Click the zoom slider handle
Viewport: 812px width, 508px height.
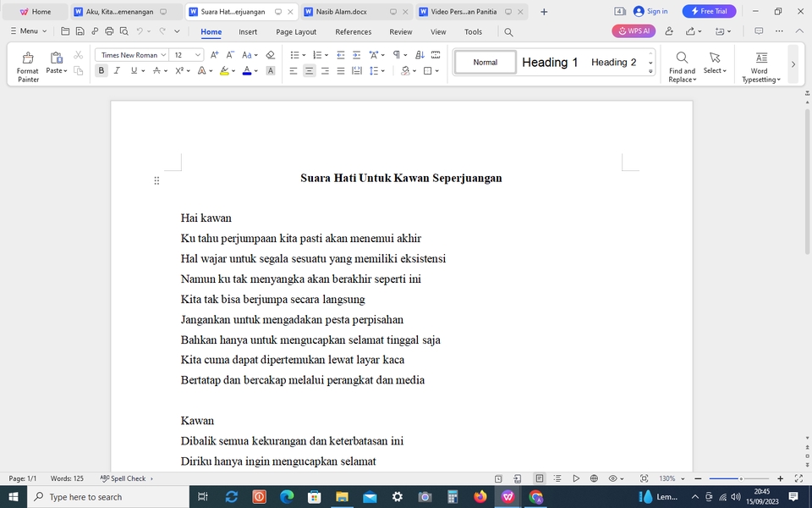click(x=741, y=478)
